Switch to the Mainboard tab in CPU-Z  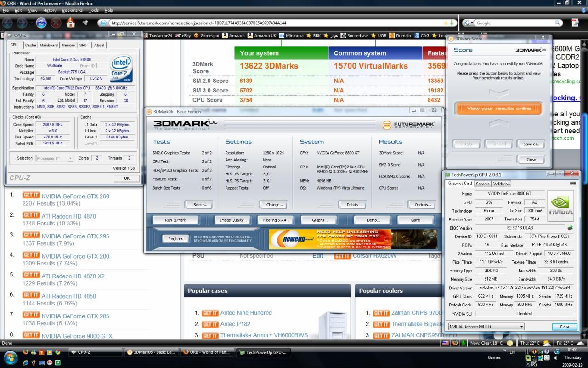pyautogui.click(x=49, y=45)
